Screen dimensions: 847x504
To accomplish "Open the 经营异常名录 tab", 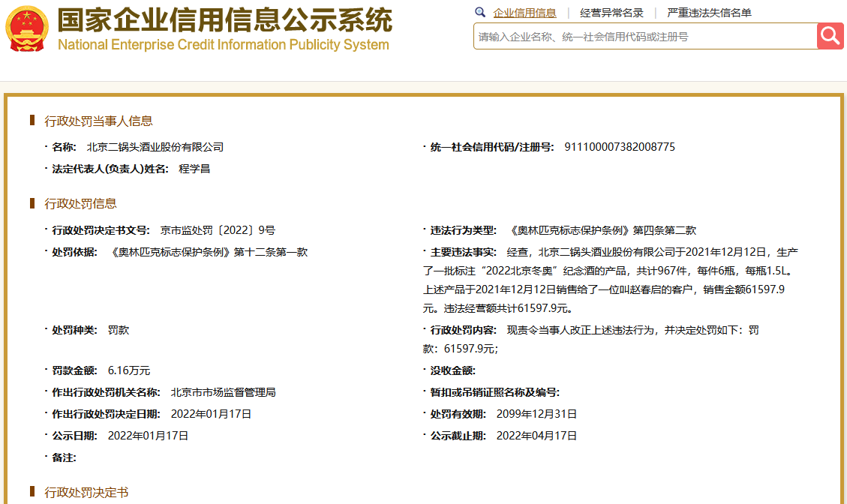I will 611,13.
